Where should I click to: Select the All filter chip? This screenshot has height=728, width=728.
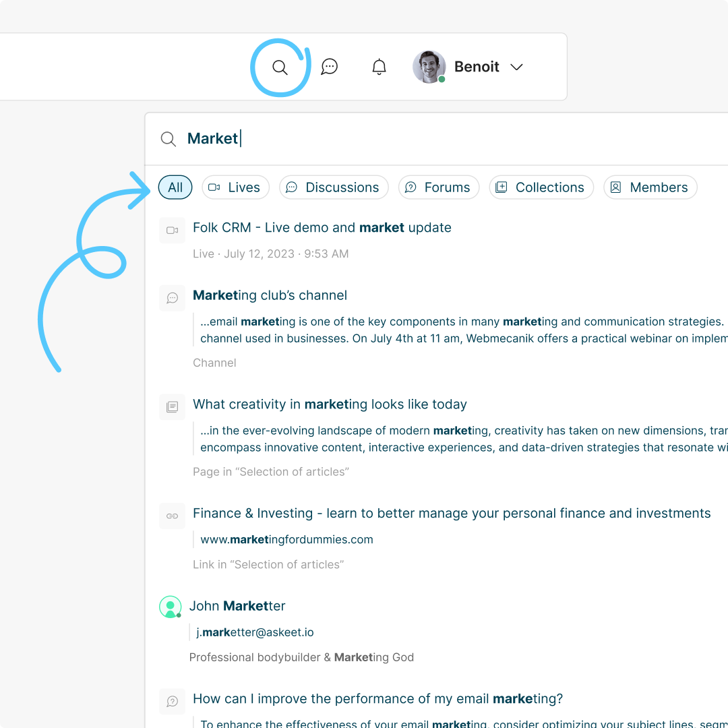(175, 187)
